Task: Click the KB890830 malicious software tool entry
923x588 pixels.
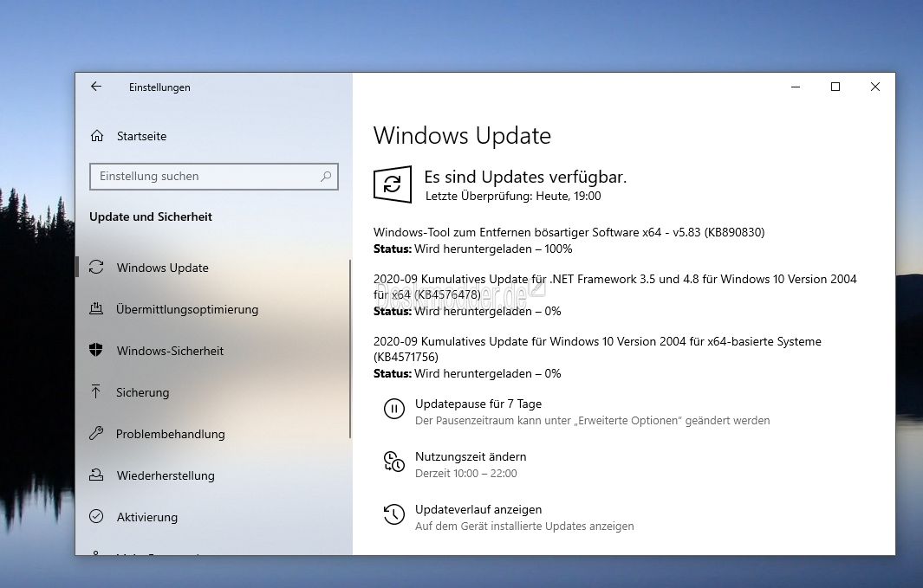Action: [x=569, y=232]
